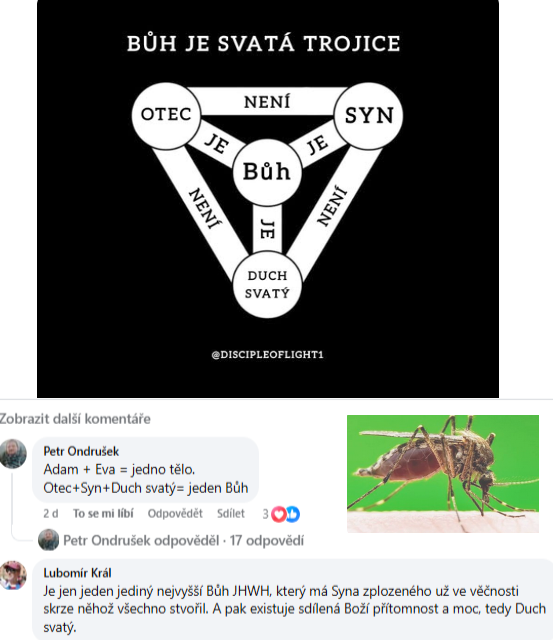
Task: Open Petr Ondrušek's profile avatar
Action: coord(13,453)
